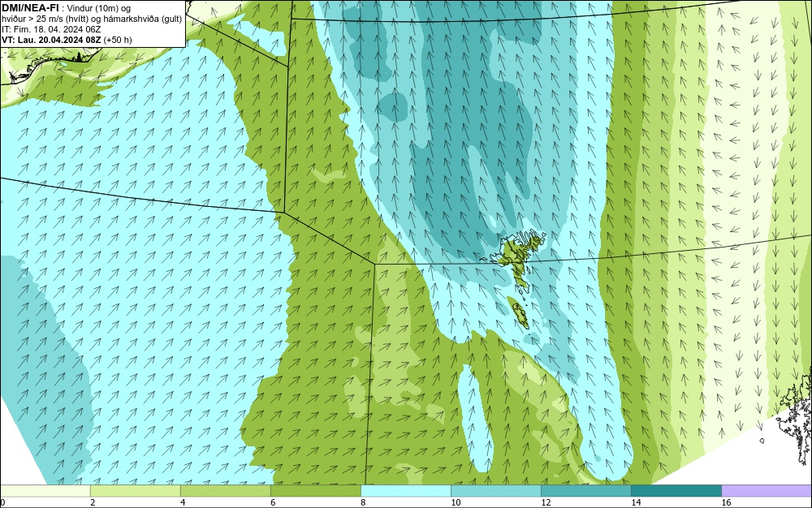Click legend scale label '8'
The width and height of the screenshot is (812, 508).
[x=363, y=502]
